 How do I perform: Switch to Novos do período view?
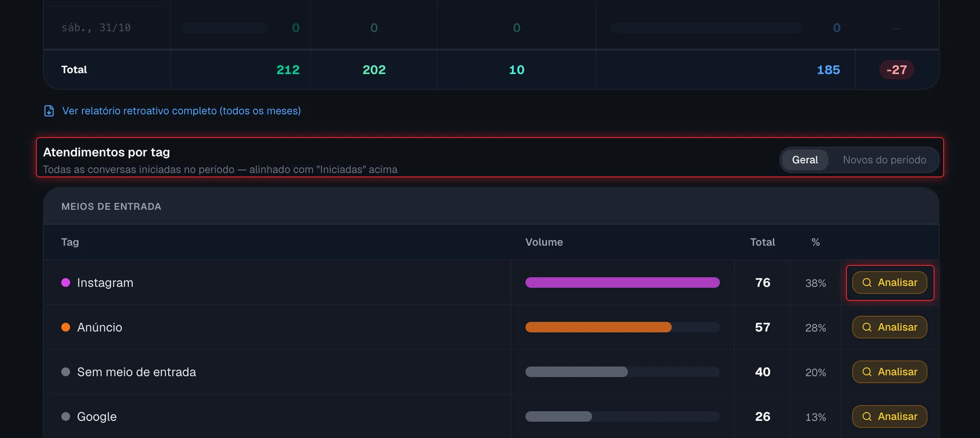884,160
